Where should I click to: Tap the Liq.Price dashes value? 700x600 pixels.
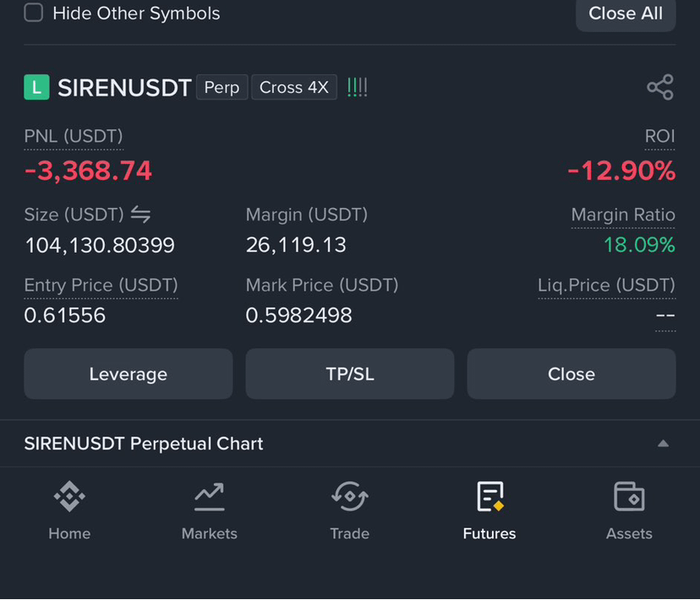pos(665,315)
